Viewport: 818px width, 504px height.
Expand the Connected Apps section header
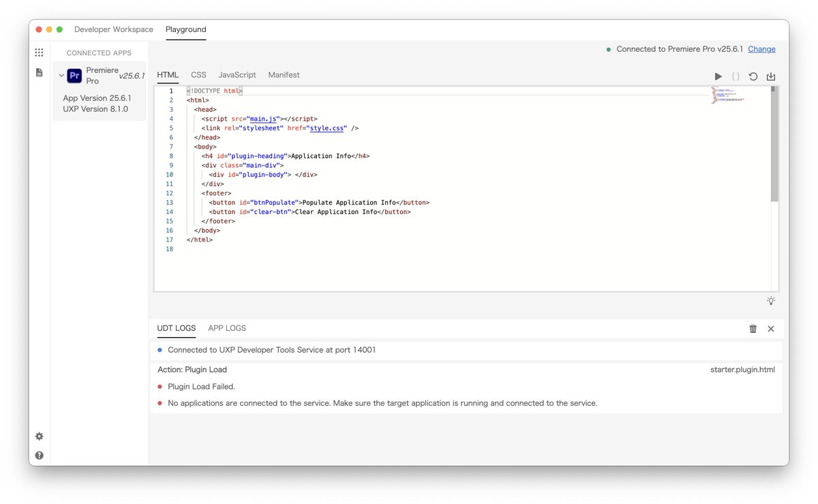pyautogui.click(x=98, y=52)
